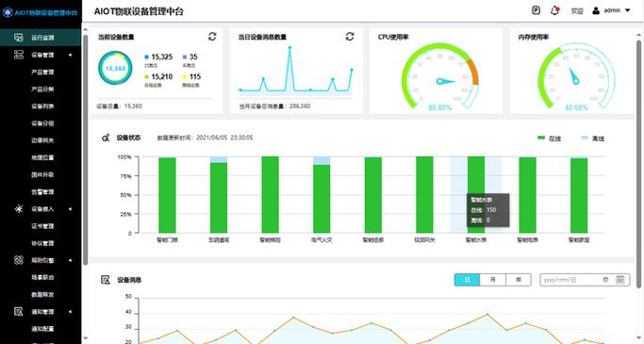Click the 当月设备总消息量 286,360 text

(x=274, y=106)
